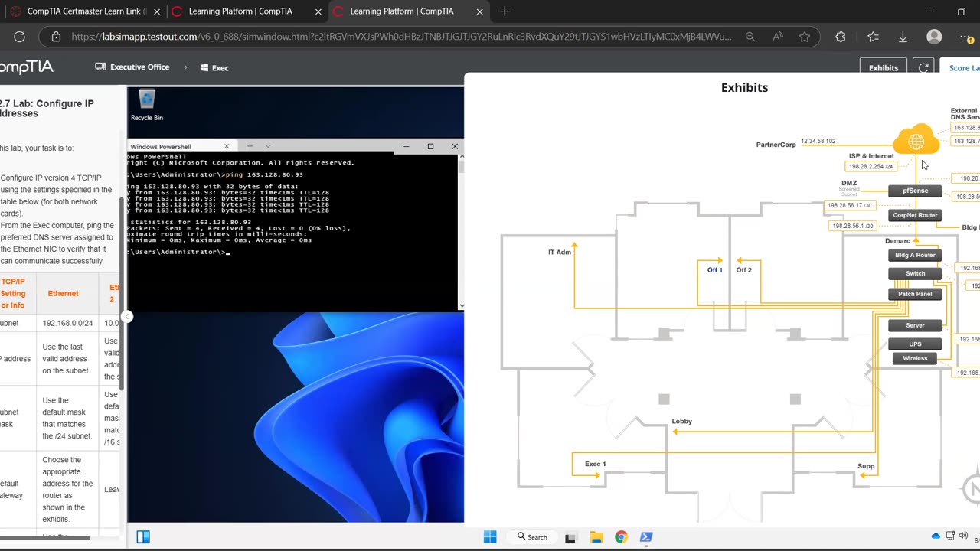The image size is (980, 551).
Task: Select the PowerShell icon in the taskbar
Action: click(646, 537)
